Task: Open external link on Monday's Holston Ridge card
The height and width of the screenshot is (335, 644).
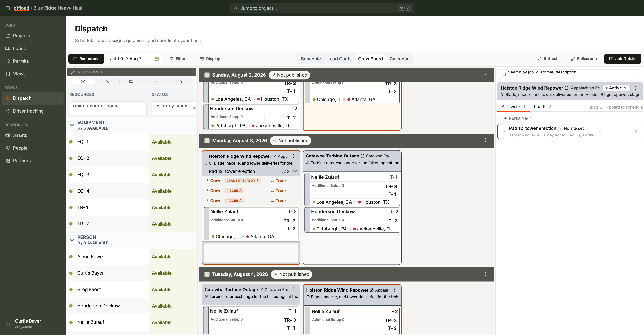Action: [x=275, y=156]
